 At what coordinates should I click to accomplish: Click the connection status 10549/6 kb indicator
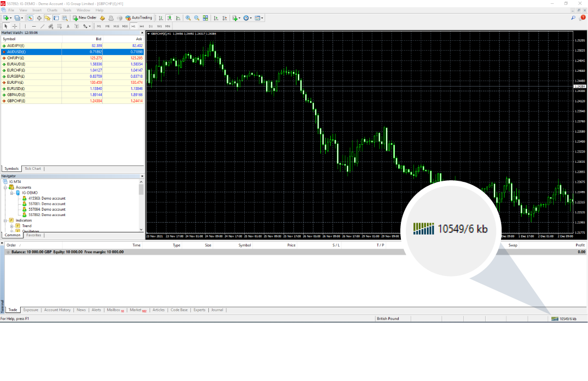click(564, 319)
